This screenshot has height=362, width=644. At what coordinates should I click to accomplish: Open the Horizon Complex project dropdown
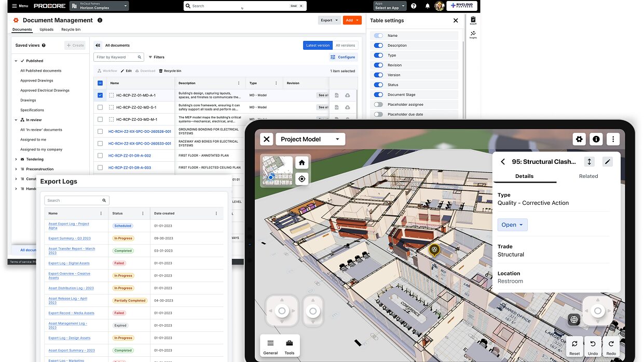pos(99,6)
